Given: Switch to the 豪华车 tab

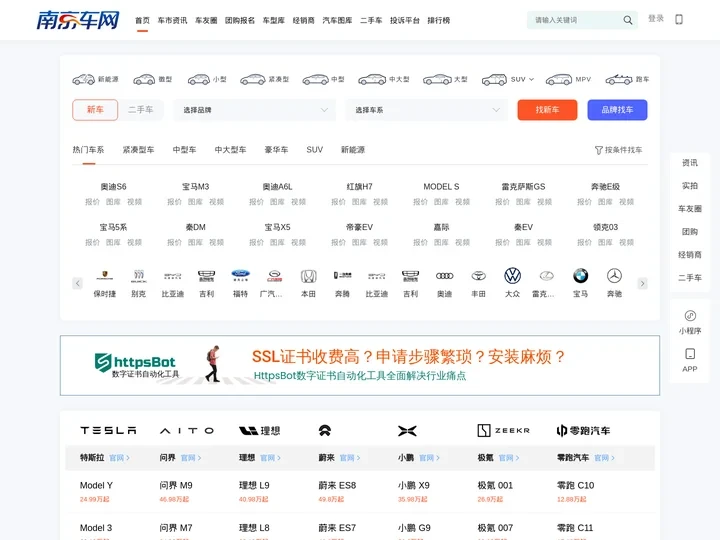Looking at the screenshot, I should 276,150.
